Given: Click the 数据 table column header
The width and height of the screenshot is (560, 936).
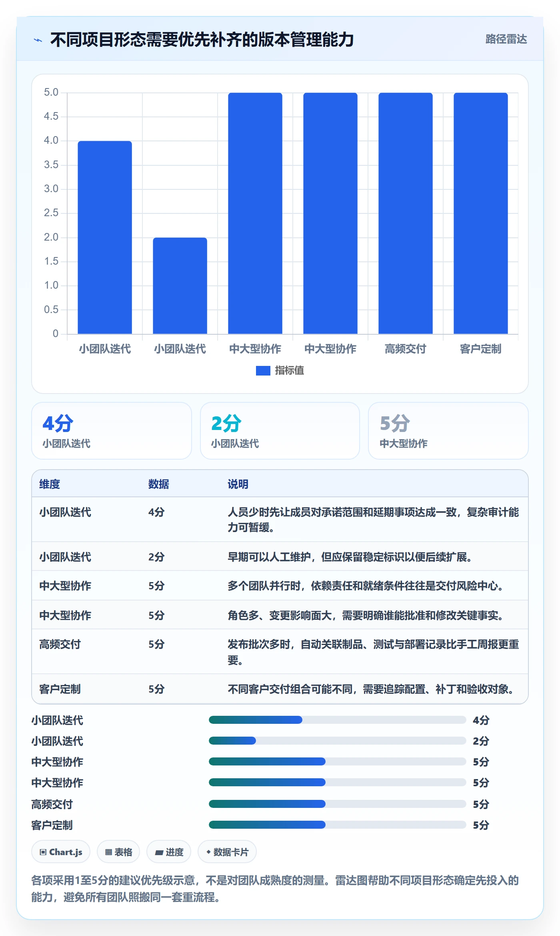Looking at the screenshot, I should pos(159,484).
